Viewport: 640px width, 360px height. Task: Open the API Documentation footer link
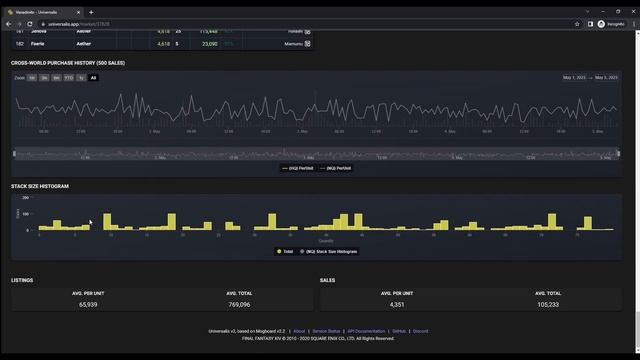(366, 331)
